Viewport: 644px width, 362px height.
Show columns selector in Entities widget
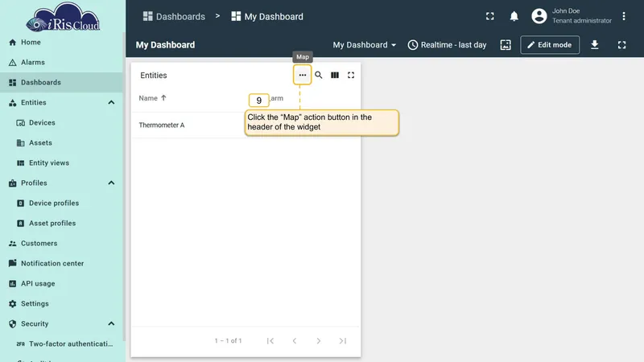(x=335, y=75)
